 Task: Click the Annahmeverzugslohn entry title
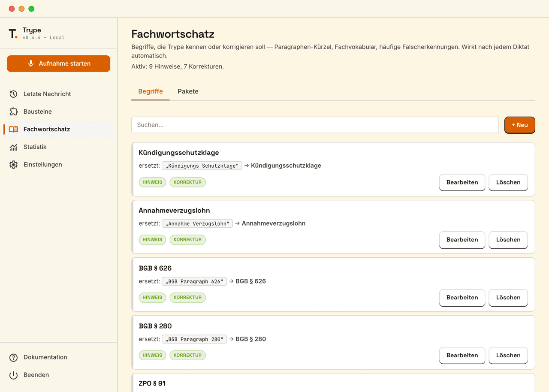click(x=174, y=211)
